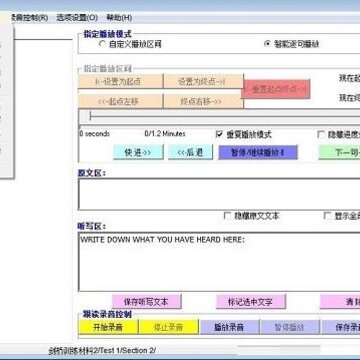The width and height of the screenshot is (360, 360).
Task: Toggle the 显示全部 checkbox
Action: point(327,216)
